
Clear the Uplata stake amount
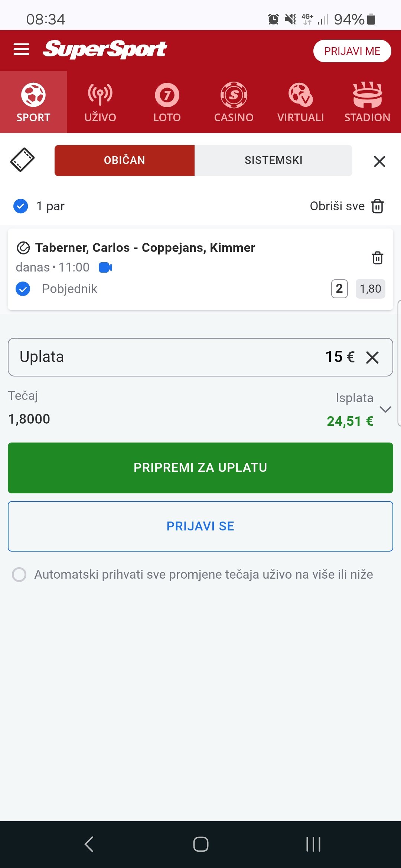pos(372,358)
